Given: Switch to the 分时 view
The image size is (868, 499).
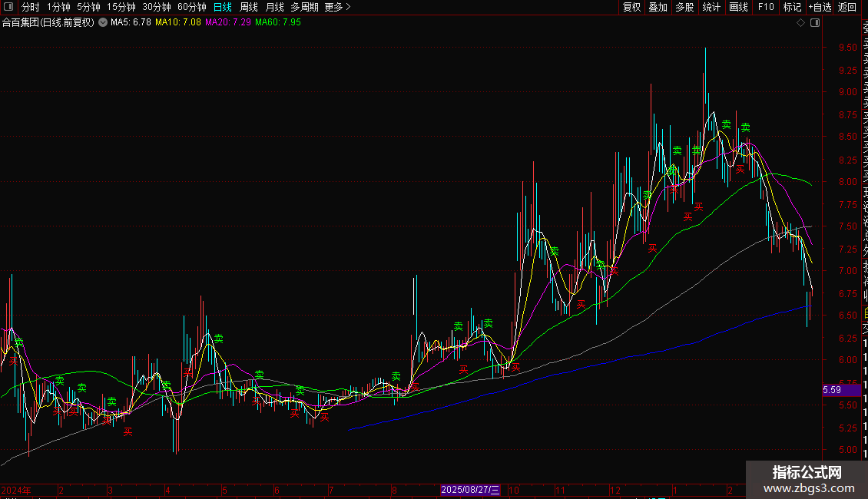Looking at the screenshot, I should 31,7.
